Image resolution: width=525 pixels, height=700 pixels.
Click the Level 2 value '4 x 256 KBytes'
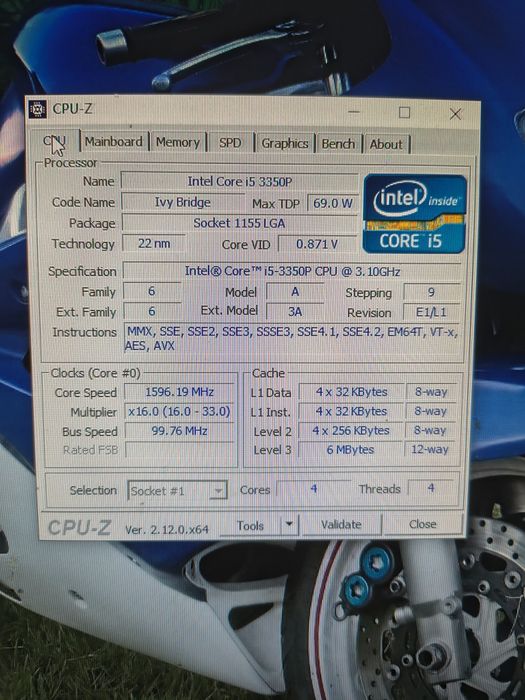tap(351, 430)
